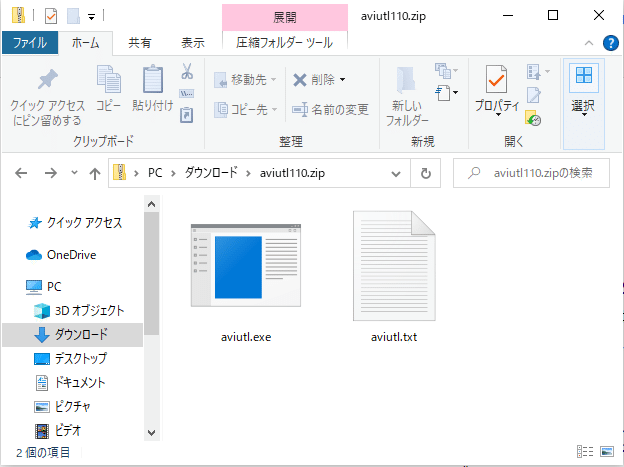The width and height of the screenshot is (624, 467).
Task: Click the Rename (名前の変更) button
Action: [330, 109]
